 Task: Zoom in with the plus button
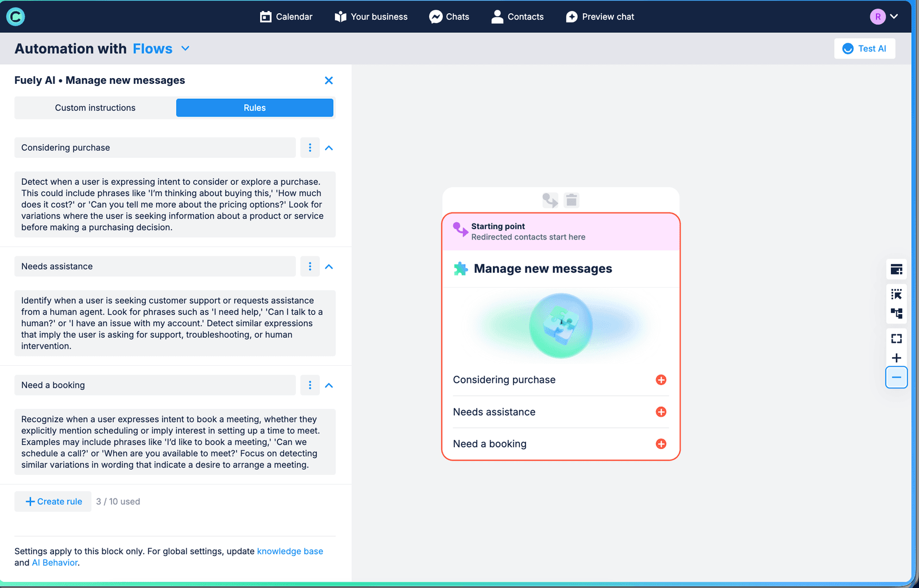897,358
